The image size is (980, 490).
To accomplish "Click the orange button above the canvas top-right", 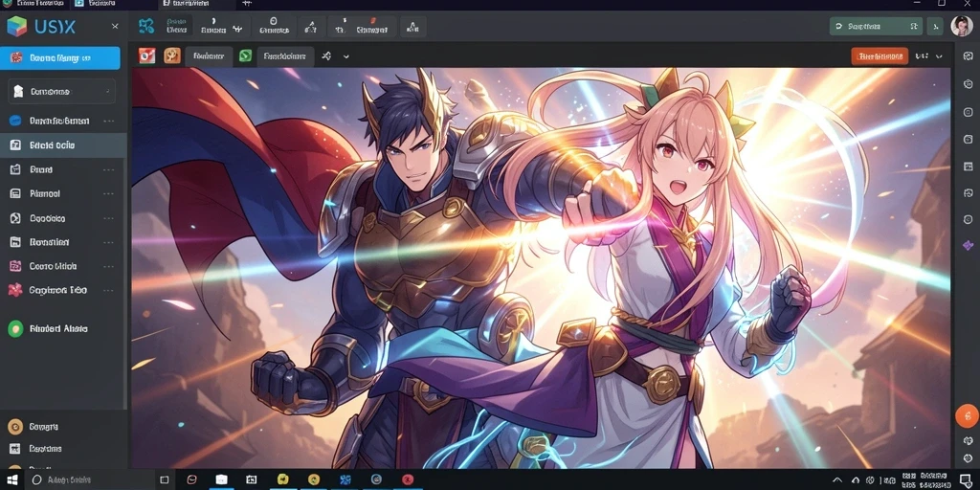I will [x=880, y=56].
